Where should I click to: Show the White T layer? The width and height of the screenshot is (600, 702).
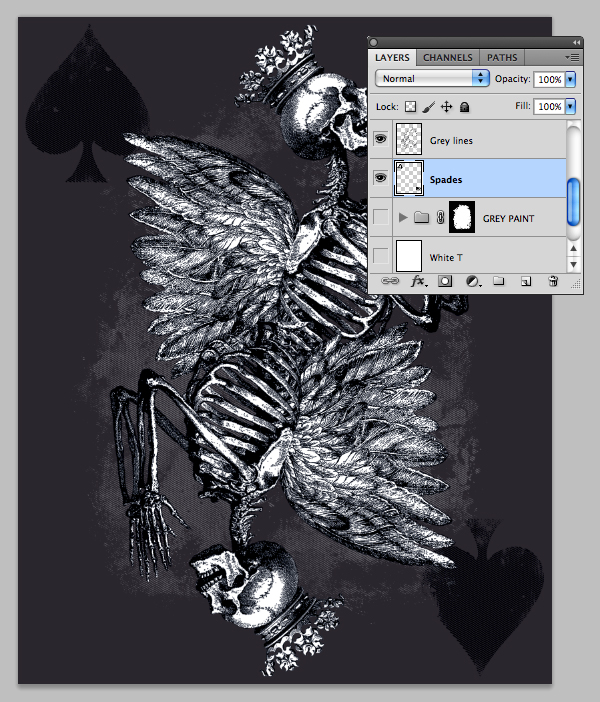point(381,256)
